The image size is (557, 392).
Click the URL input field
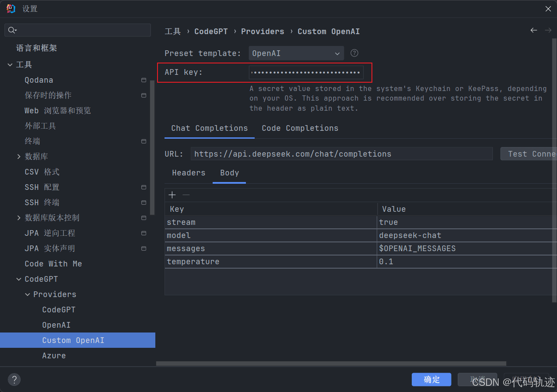tap(341, 154)
